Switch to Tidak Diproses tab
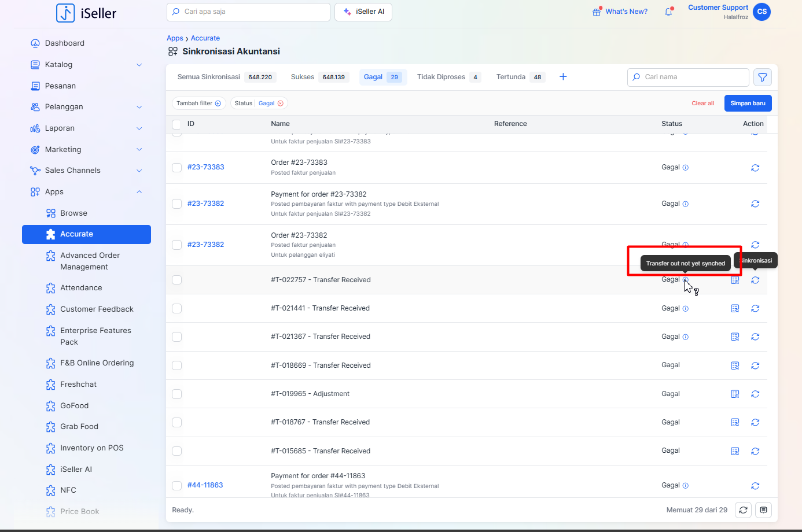802x532 pixels. (448, 77)
